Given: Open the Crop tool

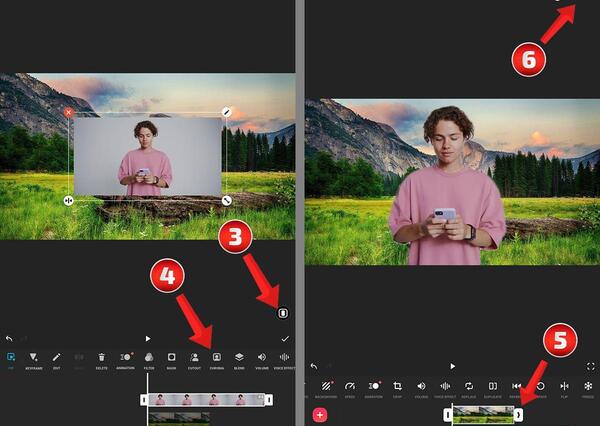Looking at the screenshot, I should (397, 389).
